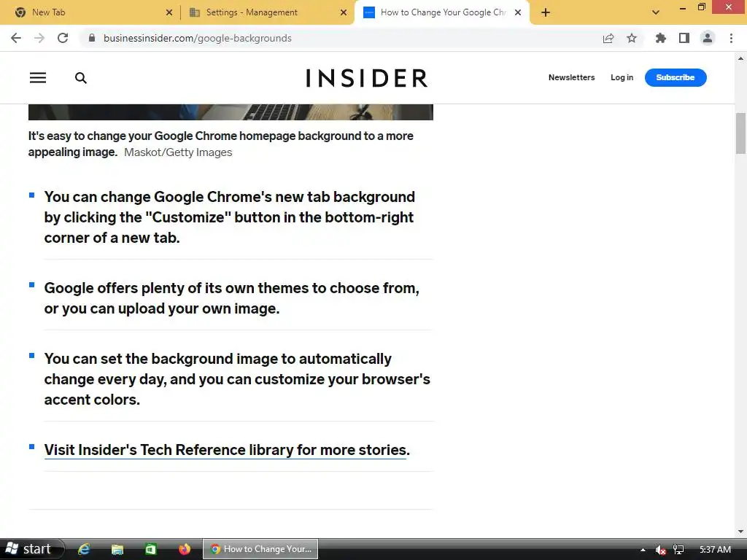Share this page via share icon
Viewport: 747px width, 560px height.
pyautogui.click(x=608, y=38)
